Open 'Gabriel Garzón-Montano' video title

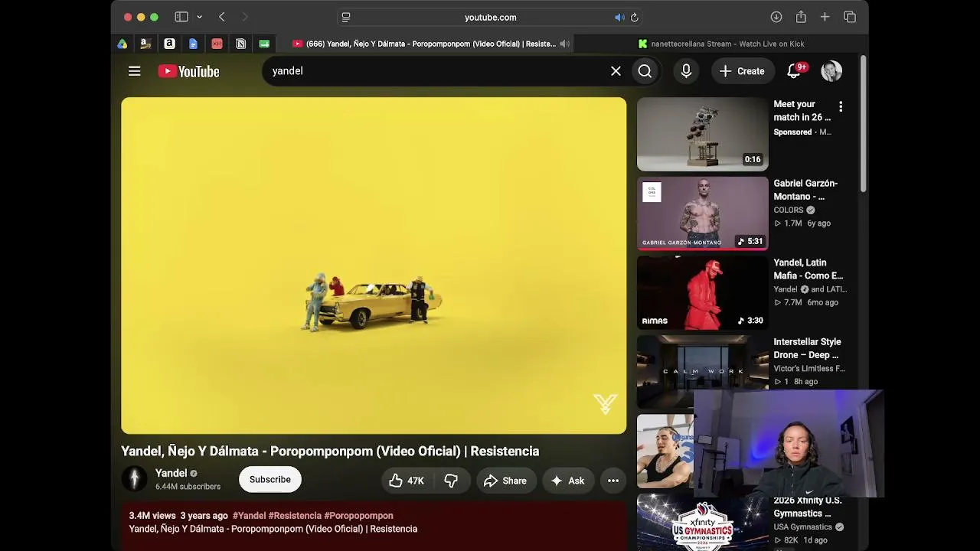coord(805,190)
